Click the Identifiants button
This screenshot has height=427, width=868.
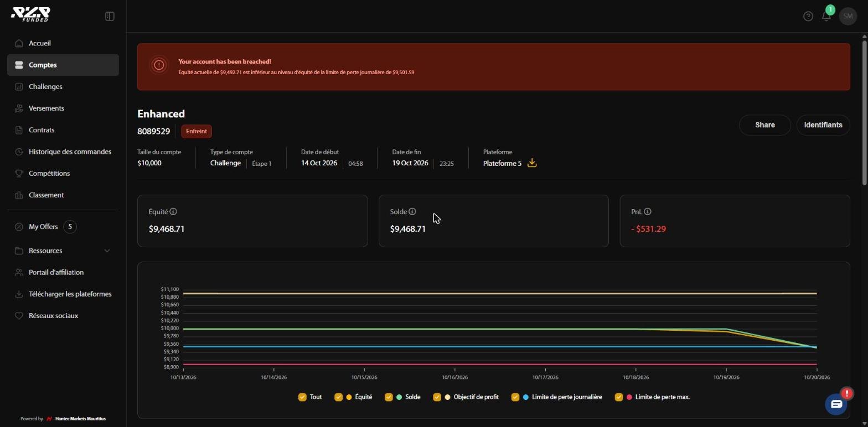pyautogui.click(x=823, y=125)
